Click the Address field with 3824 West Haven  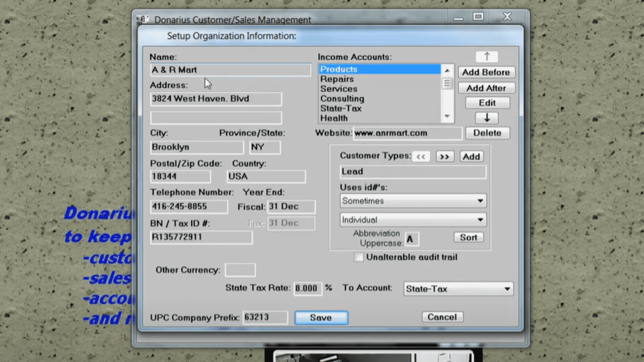[216, 99]
